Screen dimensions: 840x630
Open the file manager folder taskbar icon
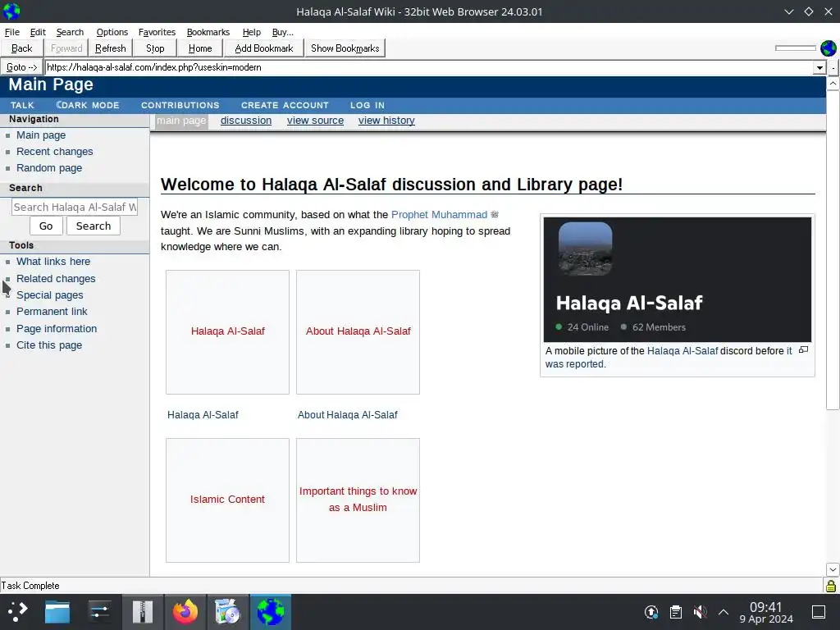(57, 611)
